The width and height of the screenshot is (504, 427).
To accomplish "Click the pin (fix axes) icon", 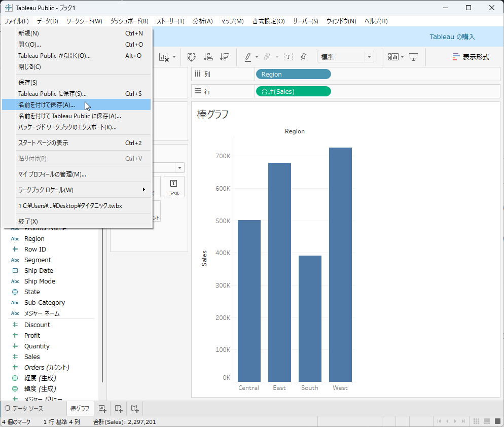I will [303, 57].
